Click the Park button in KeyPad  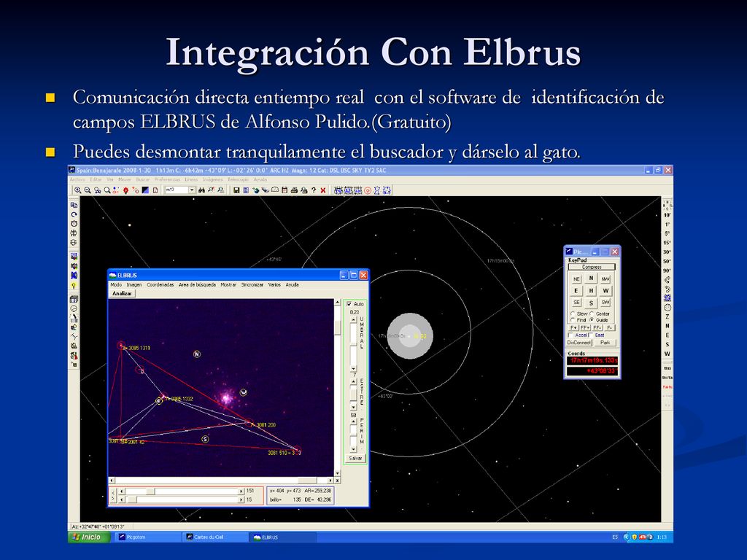(605, 343)
